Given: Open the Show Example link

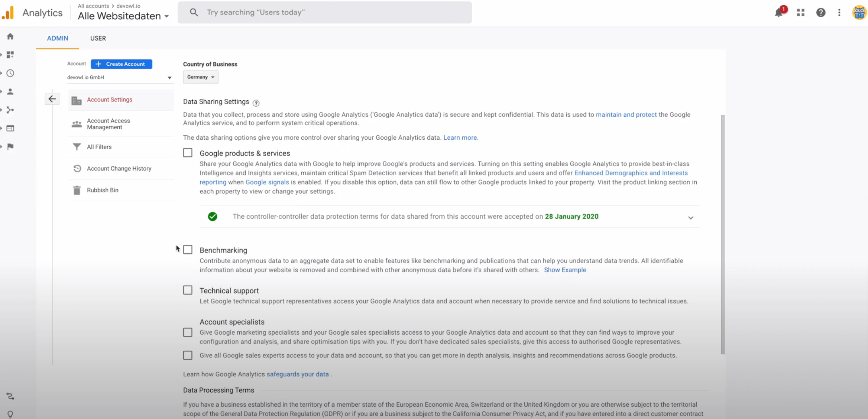Looking at the screenshot, I should [x=565, y=270].
